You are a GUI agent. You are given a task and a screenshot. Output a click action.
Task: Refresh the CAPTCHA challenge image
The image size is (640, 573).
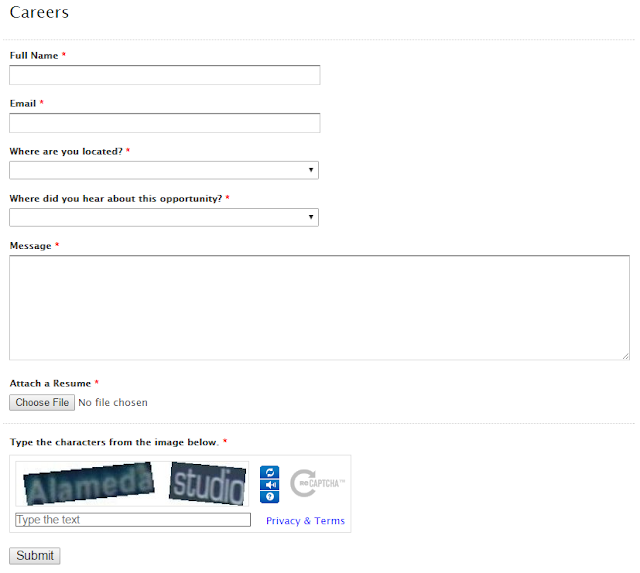click(x=269, y=472)
